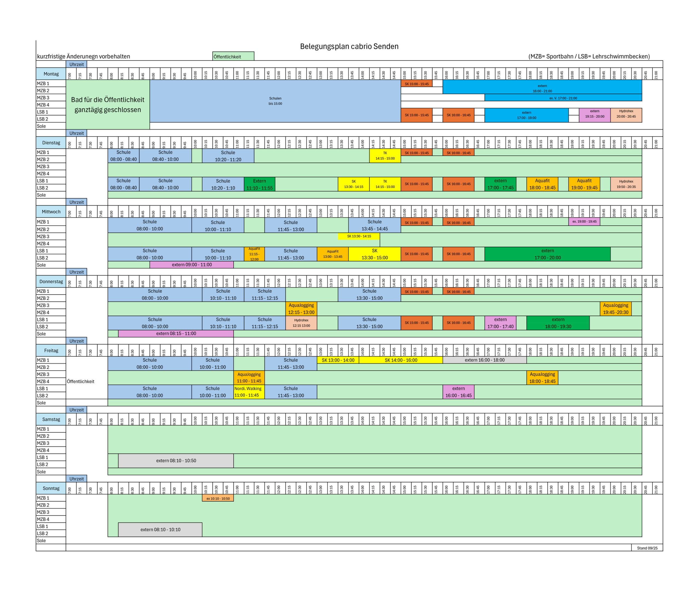
Task: Click Thursday 'AquaJogging 19:45 -20:30' cell
Action: click(x=615, y=309)
